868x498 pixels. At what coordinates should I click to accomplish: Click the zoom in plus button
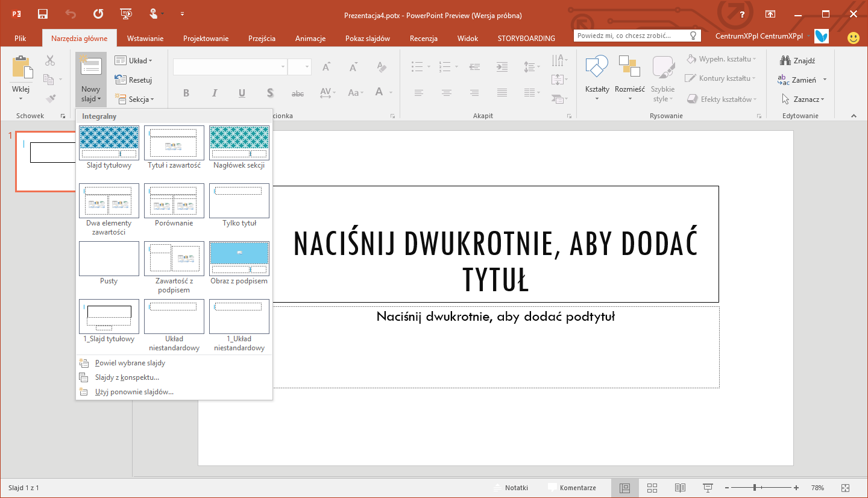[796, 488]
